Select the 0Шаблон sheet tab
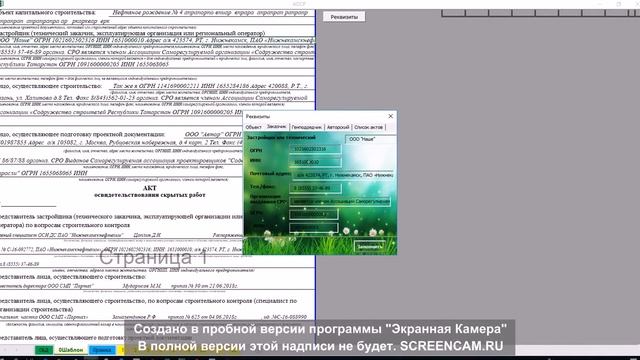 click(x=71, y=350)
